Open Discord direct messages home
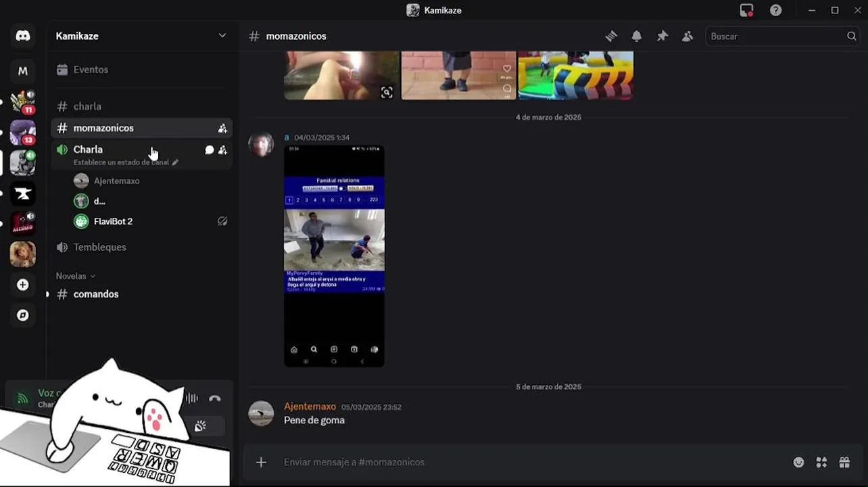This screenshot has height=487, width=868. click(23, 36)
